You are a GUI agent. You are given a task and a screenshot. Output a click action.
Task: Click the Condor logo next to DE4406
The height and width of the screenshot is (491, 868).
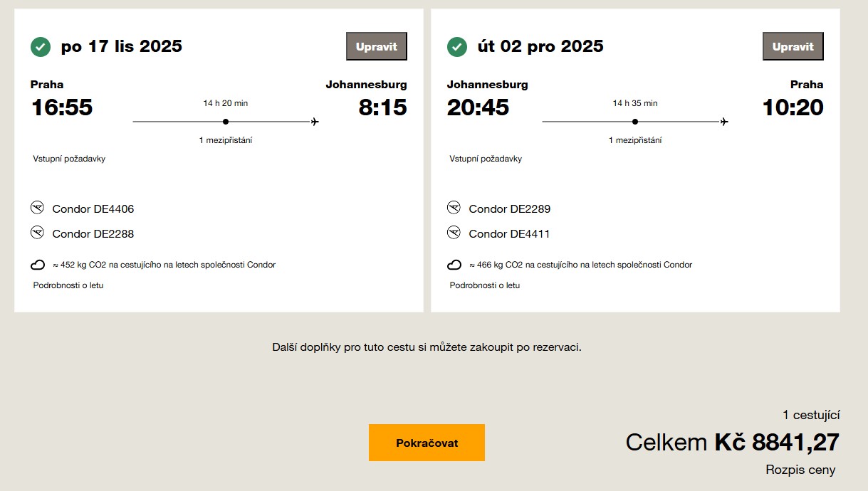pos(38,208)
